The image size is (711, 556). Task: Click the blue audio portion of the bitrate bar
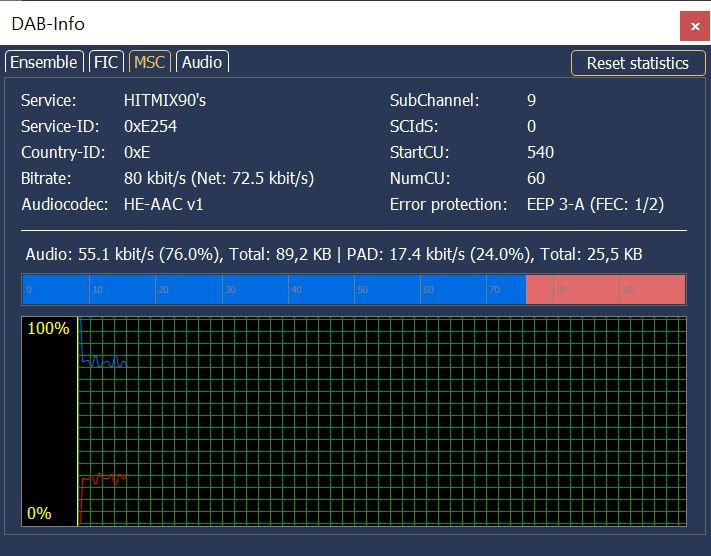pos(273,290)
